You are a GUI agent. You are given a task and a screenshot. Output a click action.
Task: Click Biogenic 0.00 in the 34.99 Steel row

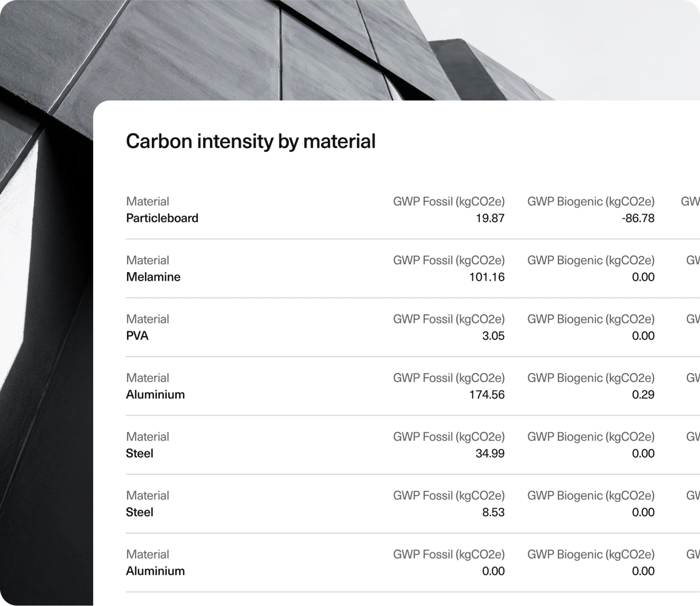(x=643, y=454)
